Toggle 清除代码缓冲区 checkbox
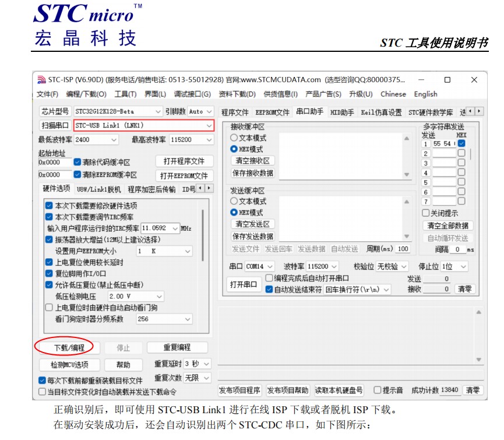Screen dimensions: 504x440 tap(77, 162)
